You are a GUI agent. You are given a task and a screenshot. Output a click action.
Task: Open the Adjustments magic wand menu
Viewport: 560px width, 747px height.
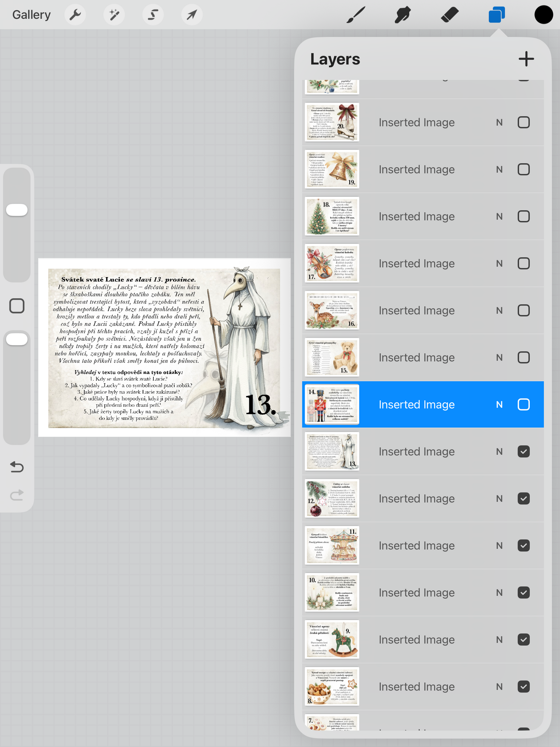pyautogui.click(x=114, y=15)
